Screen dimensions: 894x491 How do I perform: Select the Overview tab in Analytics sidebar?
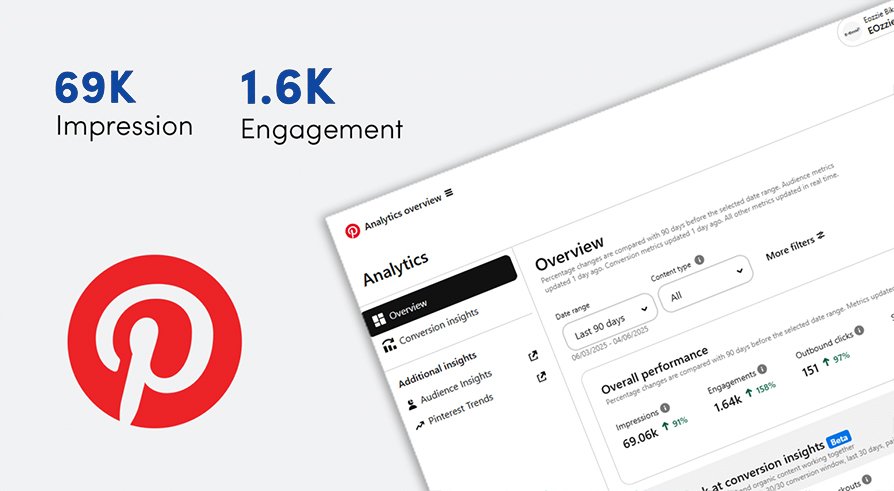point(439,296)
